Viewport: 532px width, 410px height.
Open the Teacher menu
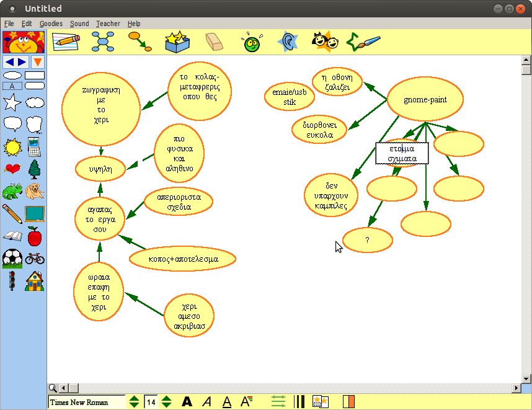point(108,24)
